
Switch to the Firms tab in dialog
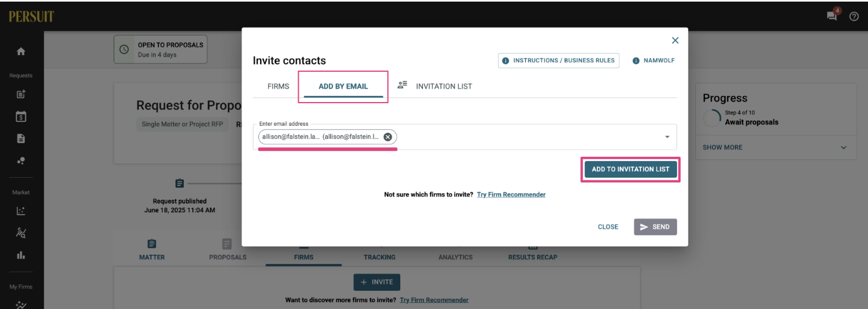pos(278,86)
